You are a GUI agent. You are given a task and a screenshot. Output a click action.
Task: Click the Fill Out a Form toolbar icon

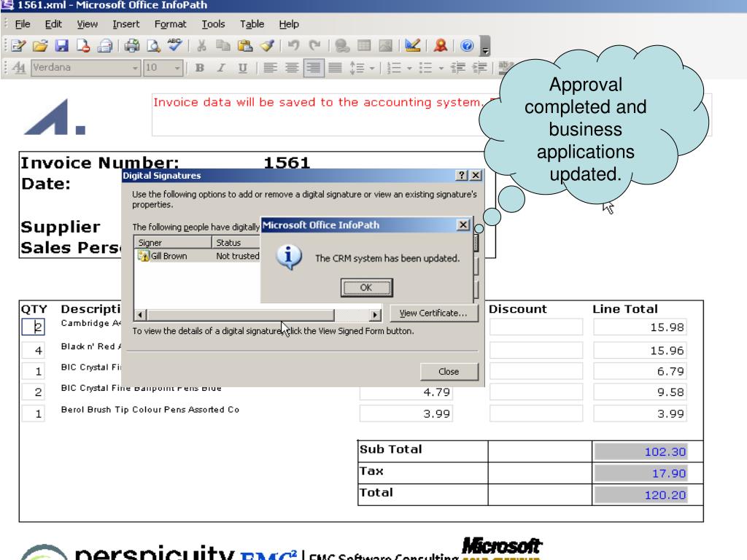click(18, 46)
